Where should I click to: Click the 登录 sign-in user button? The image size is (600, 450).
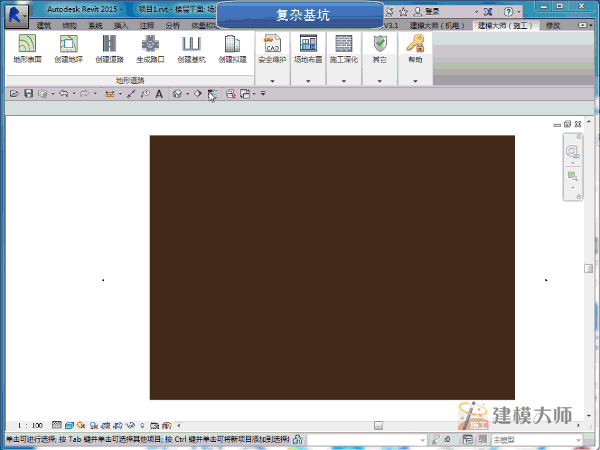pos(427,12)
